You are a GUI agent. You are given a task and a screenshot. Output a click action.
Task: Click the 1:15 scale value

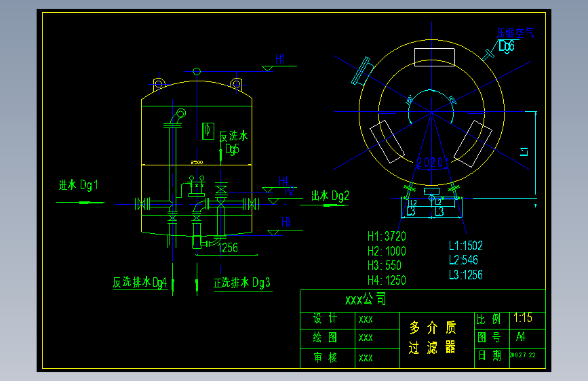[523, 318]
